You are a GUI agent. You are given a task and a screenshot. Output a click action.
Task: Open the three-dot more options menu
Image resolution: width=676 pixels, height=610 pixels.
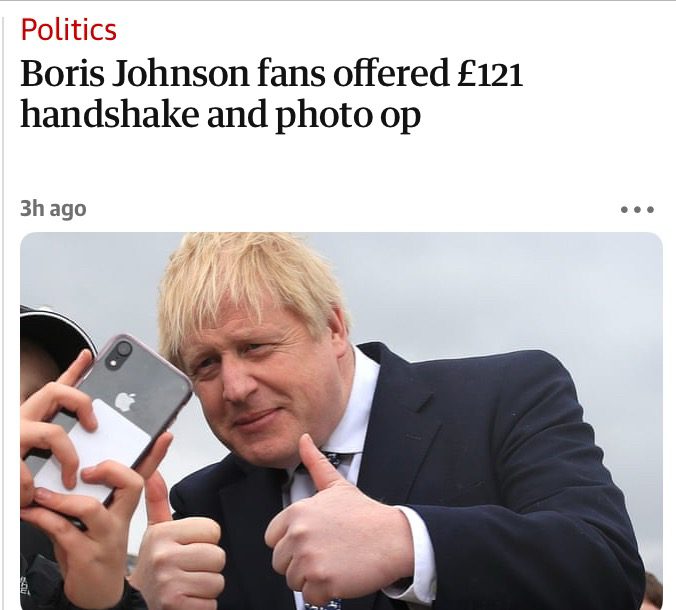pyautogui.click(x=637, y=210)
